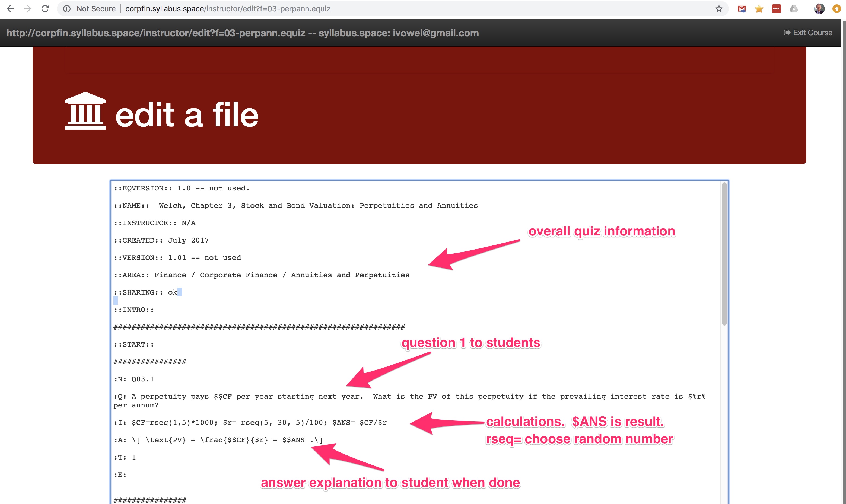This screenshot has height=504, width=846.
Task: Place cursor after '::SHARING:: ok' in editor
Action: (x=178, y=292)
